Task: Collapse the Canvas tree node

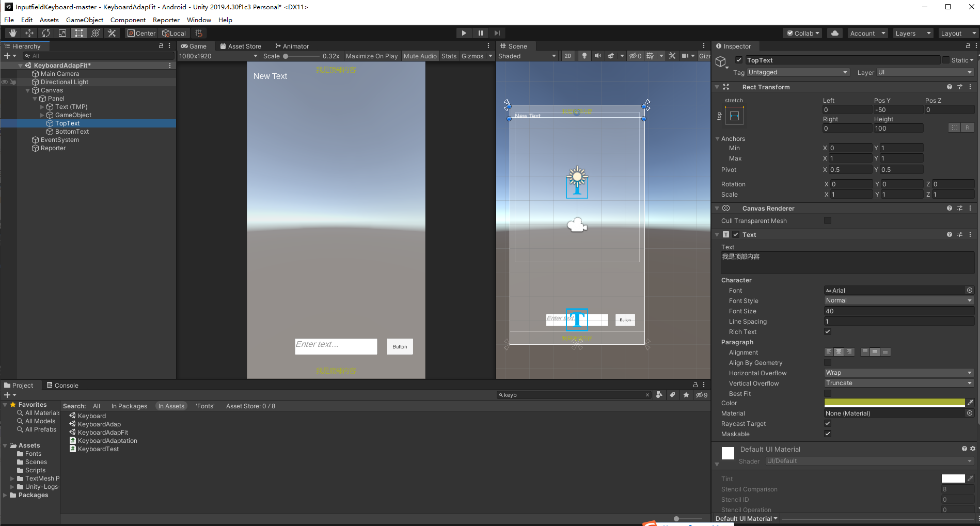Action: 28,90
